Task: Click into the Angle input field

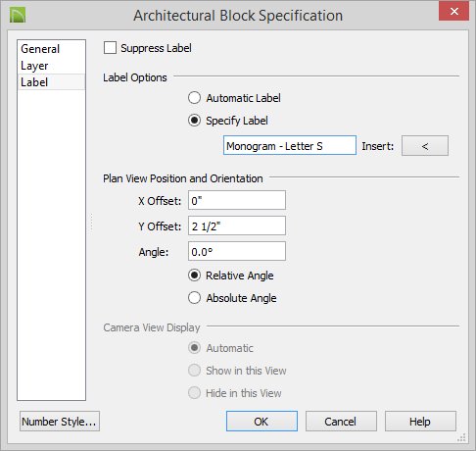Action: point(237,251)
